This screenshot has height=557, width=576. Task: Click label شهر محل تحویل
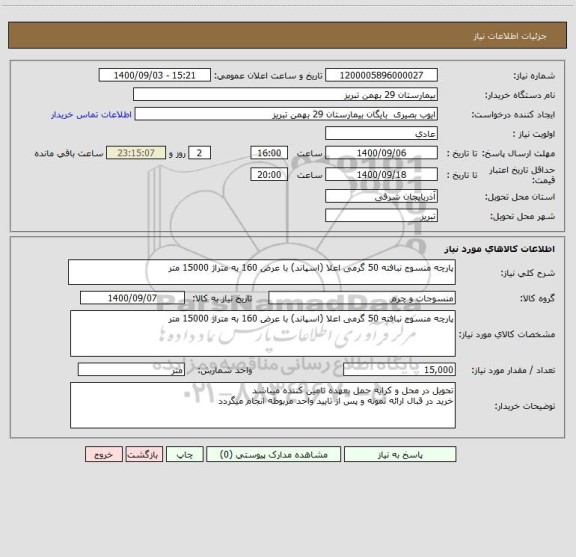(523, 216)
